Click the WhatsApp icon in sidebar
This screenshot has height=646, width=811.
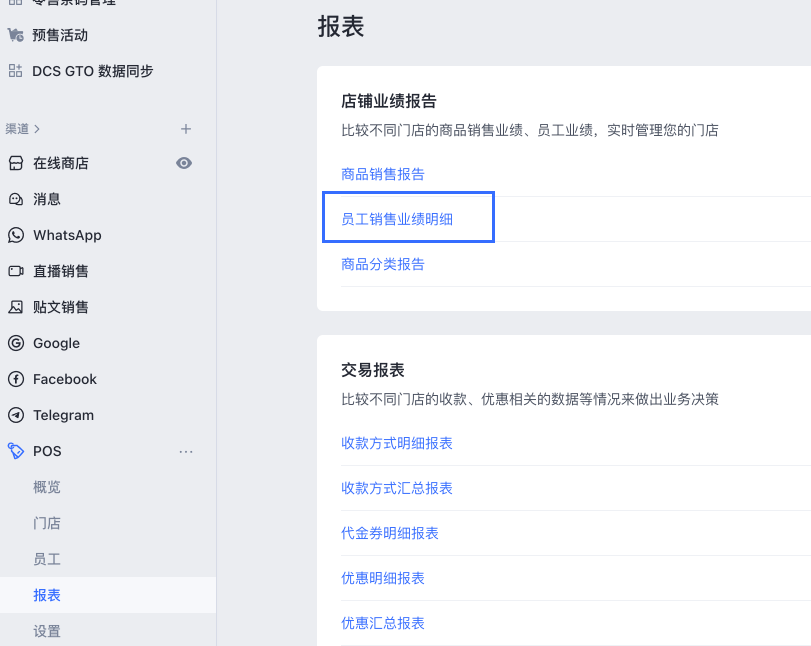click(x=15, y=235)
